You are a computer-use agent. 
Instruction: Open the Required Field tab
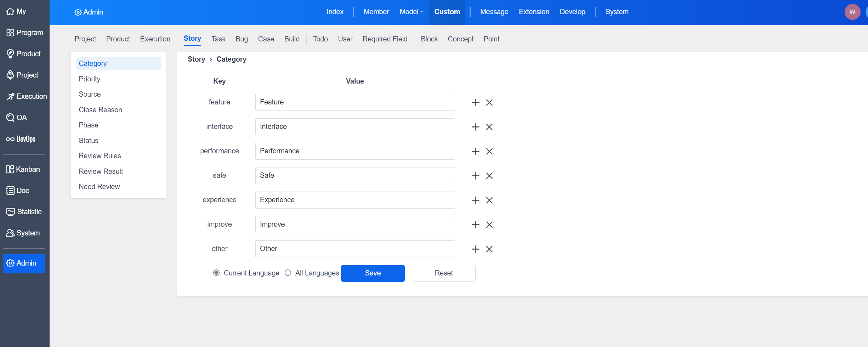[x=385, y=39]
